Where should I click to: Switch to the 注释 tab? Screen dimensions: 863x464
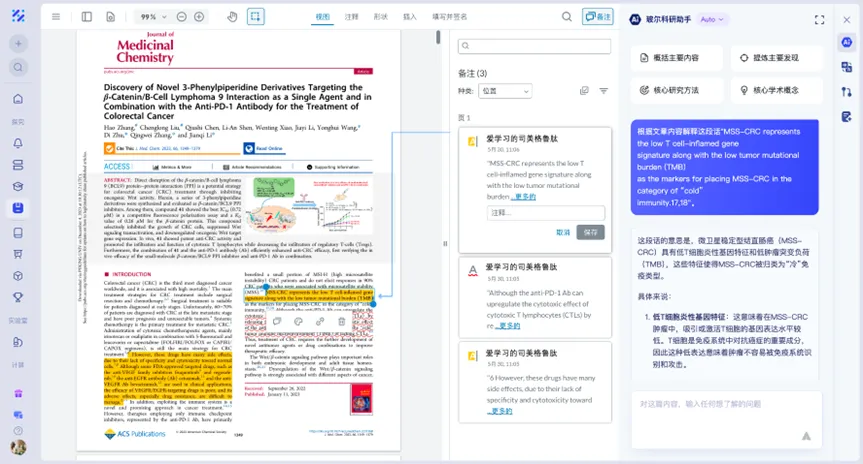pos(352,17)
